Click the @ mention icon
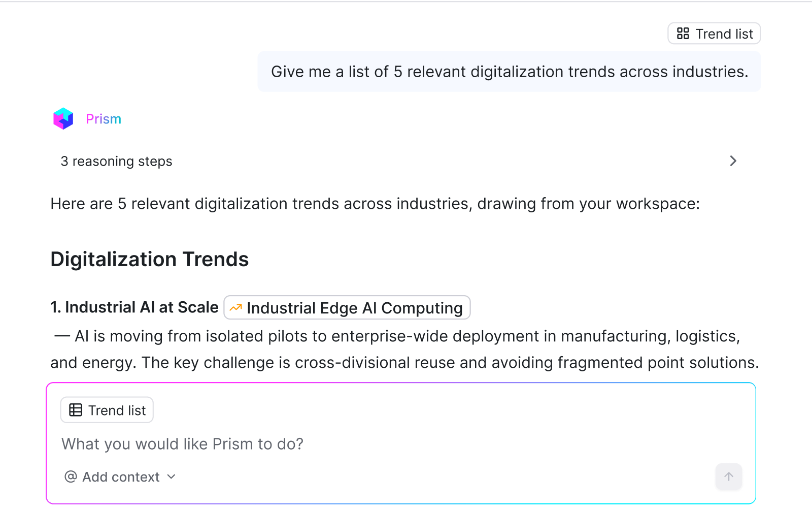The height and width of the screenshot is (508, 812). click(x=71, y=477)
